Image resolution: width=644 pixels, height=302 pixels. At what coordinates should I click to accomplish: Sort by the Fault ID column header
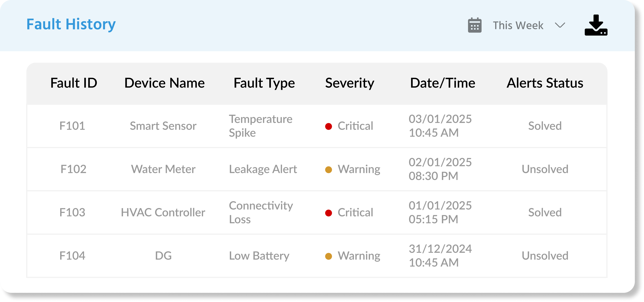click(x=74, y=83)
